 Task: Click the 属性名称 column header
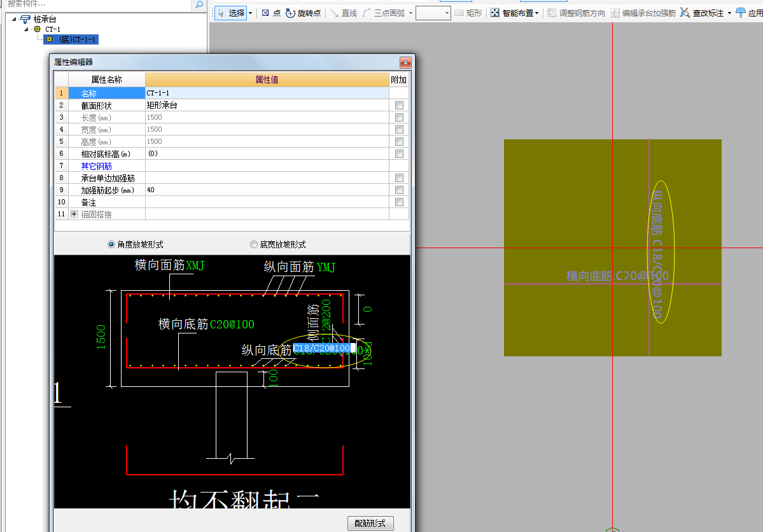106,80
